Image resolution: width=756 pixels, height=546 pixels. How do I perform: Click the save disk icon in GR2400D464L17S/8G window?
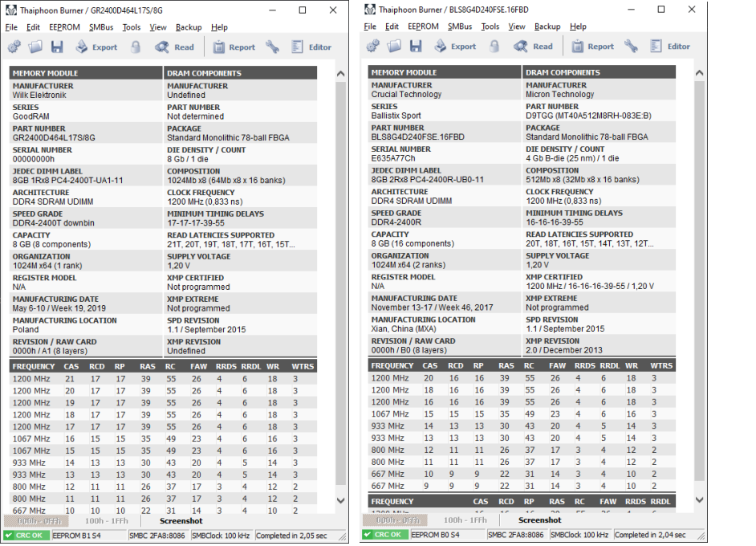tap(57, 47)
